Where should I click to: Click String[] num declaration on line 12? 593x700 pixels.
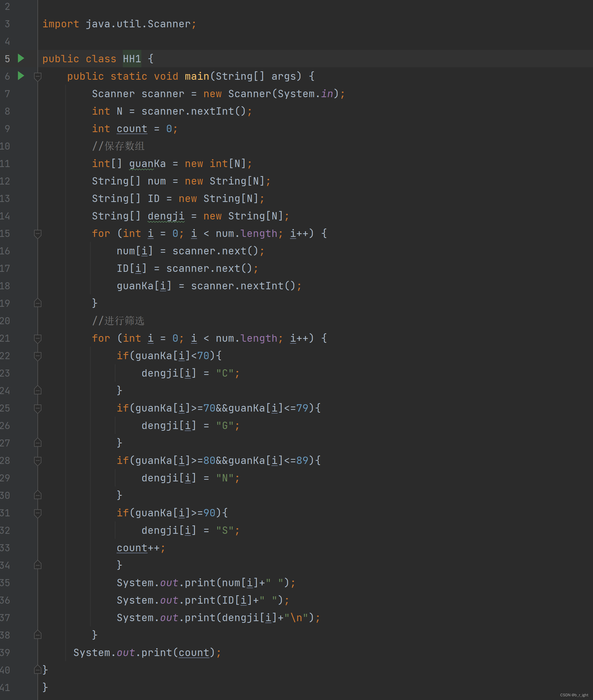[x=181, y=181]
